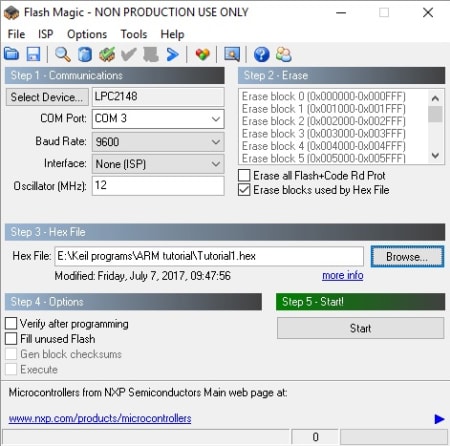Click the blue arrow Go icon in the toolbar
This screenshot has width=450, height=446.
tap(173, 54)
